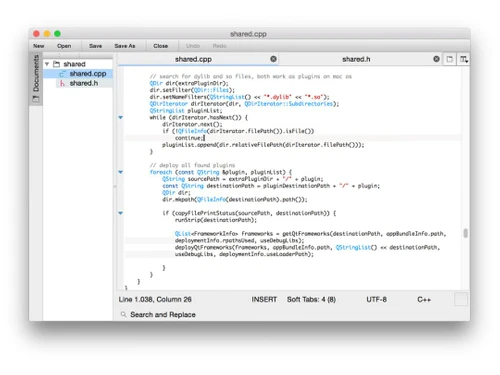Click the "// search for dylib and so files" comment
Screen dimensions: 500x375
pyautogui.click(x=251, y=76)
